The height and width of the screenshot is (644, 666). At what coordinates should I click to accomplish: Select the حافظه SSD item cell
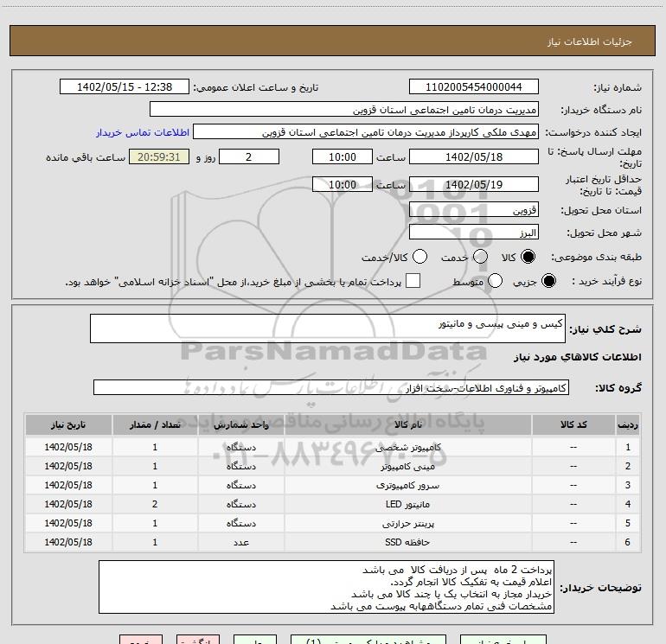tap(407, 542)
